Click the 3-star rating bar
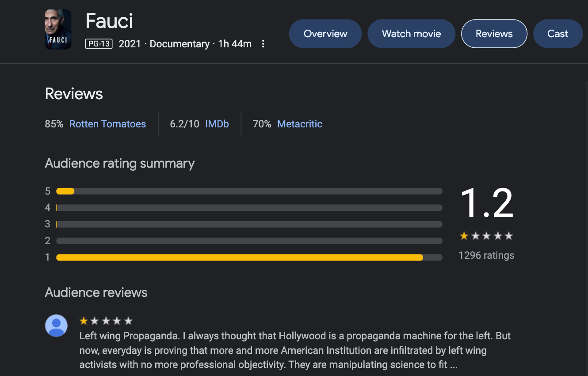 point(249,224)
